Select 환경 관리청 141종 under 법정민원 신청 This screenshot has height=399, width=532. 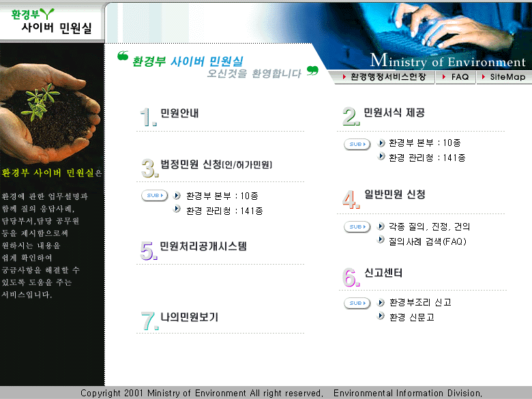click(224, 211)
